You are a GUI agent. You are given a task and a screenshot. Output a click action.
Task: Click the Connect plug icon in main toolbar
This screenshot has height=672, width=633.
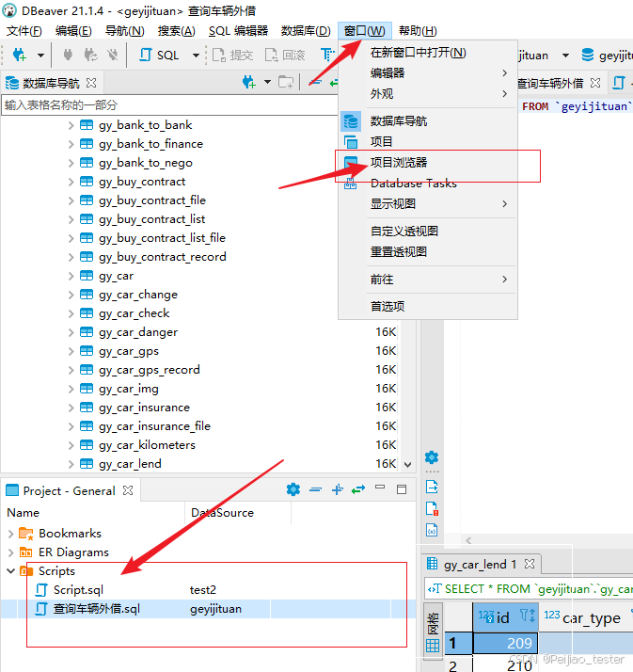[x=68, y=55]
